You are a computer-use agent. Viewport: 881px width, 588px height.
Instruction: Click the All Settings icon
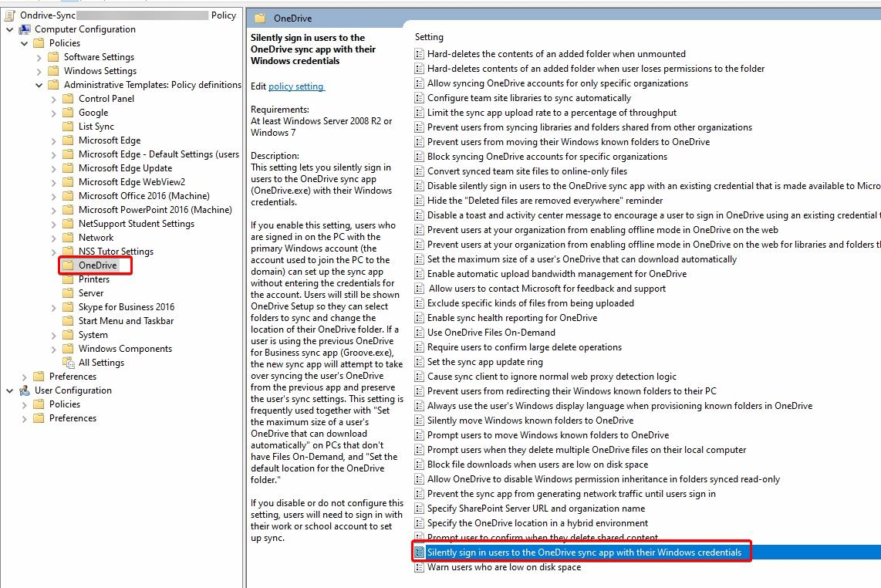click(x=68, y=363)
